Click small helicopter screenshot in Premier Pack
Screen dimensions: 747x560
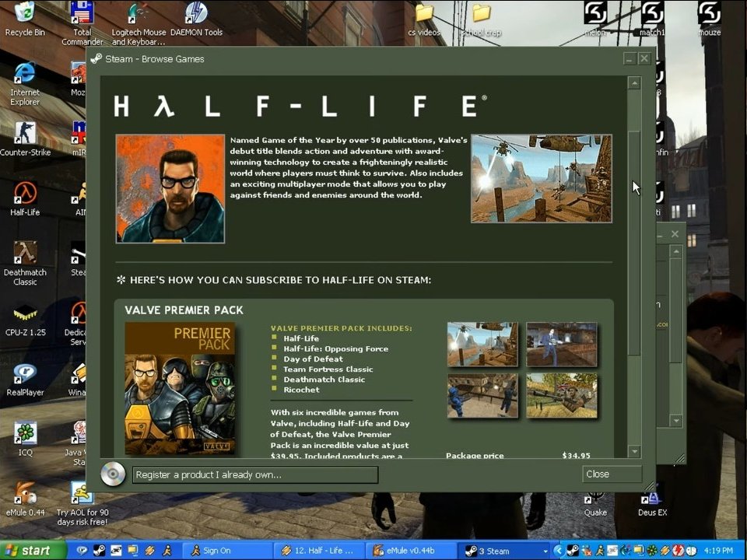tap(482, 345)
